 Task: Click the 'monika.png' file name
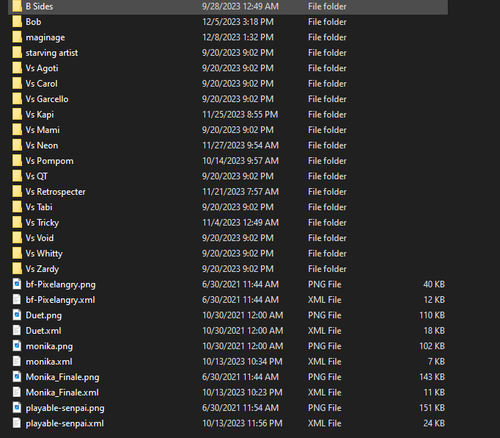click(x=49, y=346)
